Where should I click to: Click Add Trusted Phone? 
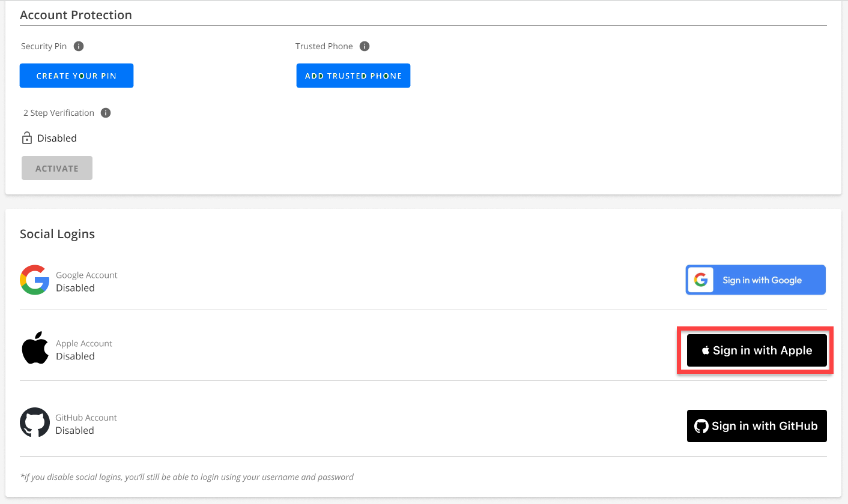353,76
